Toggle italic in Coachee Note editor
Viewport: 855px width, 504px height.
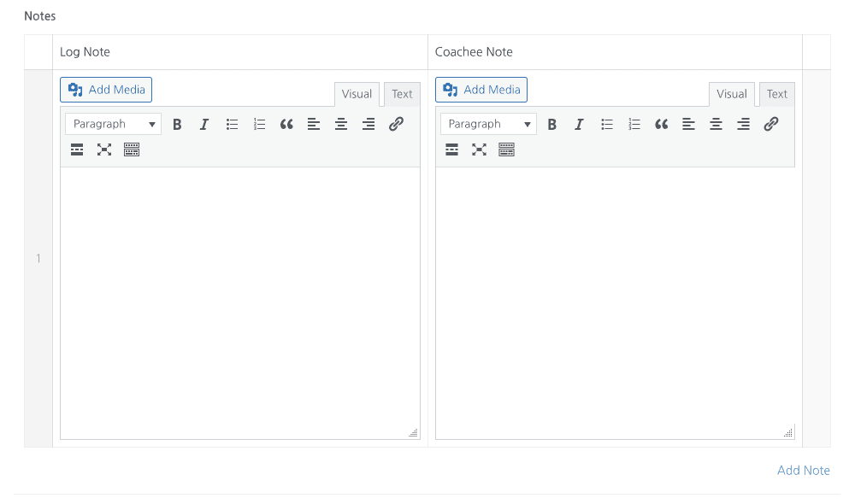[579, 124]
